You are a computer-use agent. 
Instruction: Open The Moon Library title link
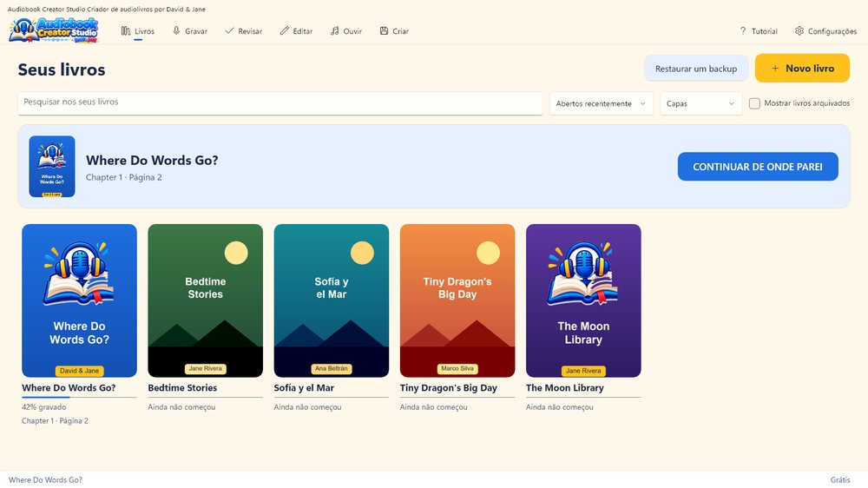[565, 388]
